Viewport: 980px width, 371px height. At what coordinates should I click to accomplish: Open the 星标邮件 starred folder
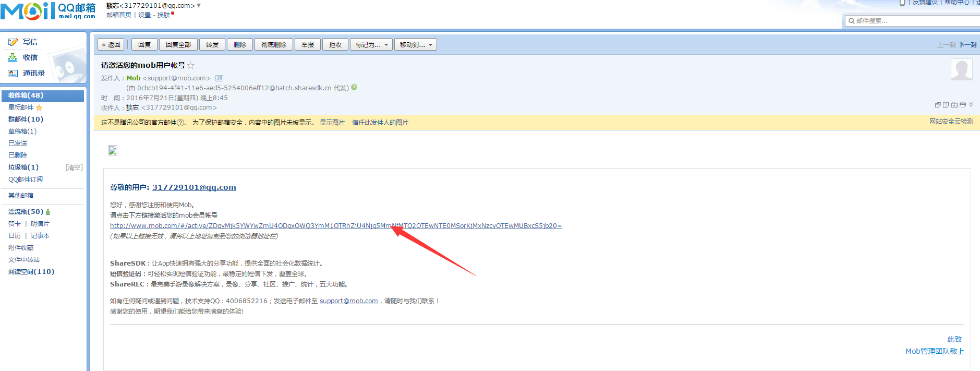tap(21, 107)
